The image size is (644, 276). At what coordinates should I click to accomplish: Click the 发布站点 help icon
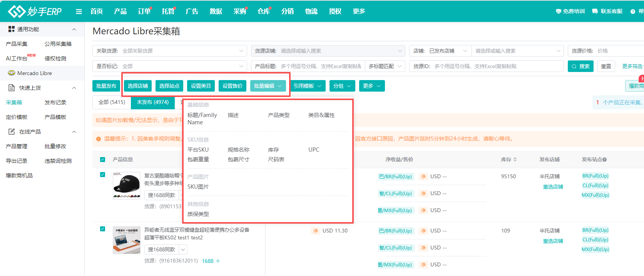click(604, 159)
